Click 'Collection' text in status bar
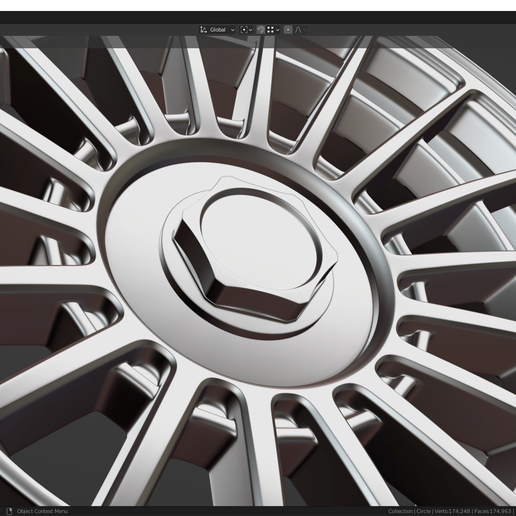Viewport: 516px width, 516px height. click(400, 511)
